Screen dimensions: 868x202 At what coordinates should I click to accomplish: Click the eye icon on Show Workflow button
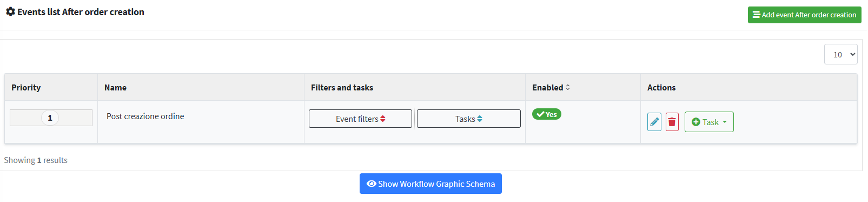(372, 184)
